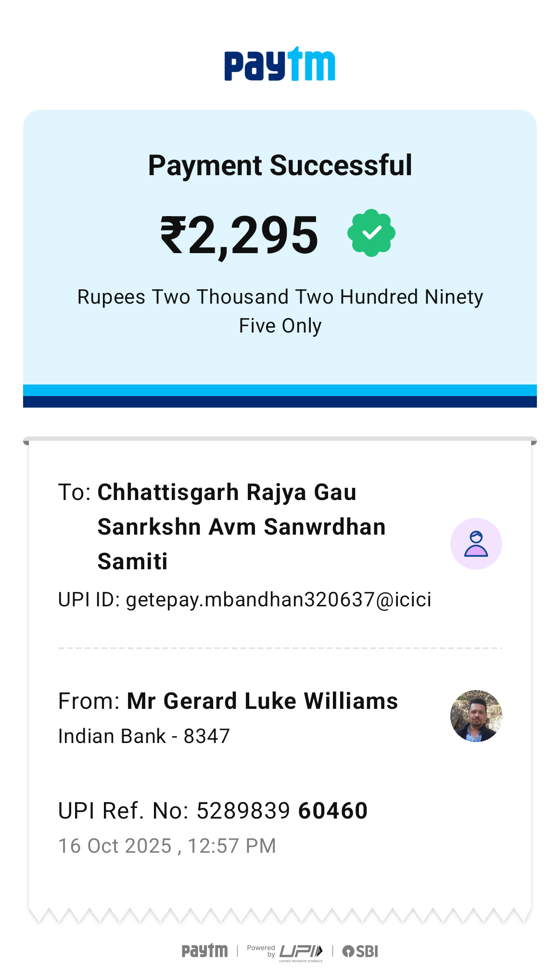Select the getepay.mbandhan320637@icici UPI ID
This screenshot has height=974, width=560.
point(279,600)
